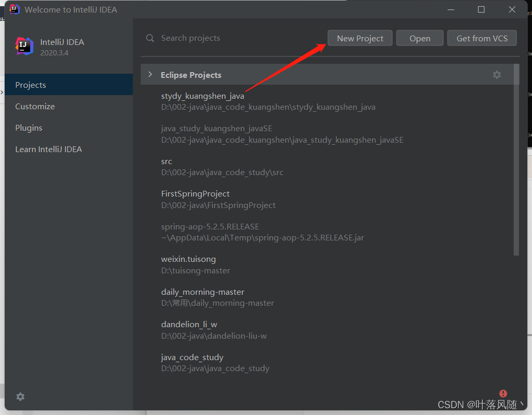Click the New Project button
Screen dimensions: 532x415
pyautogui.click(x=360, y=38)
